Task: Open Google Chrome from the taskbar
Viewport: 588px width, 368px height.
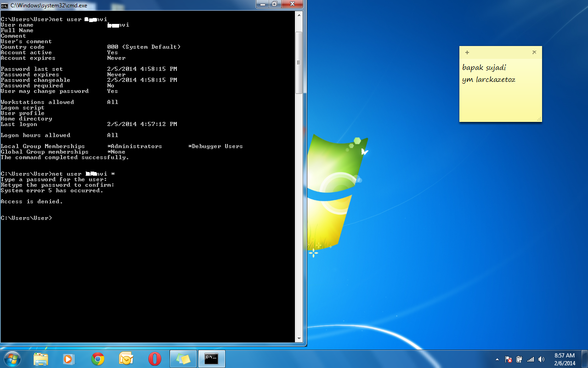Action: point(98,359)
